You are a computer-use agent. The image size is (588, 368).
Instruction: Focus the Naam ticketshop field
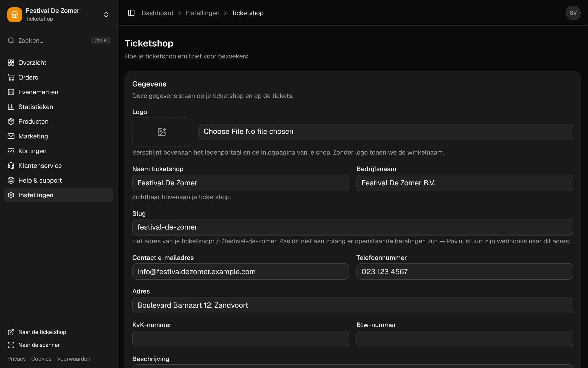coord(240,183)
